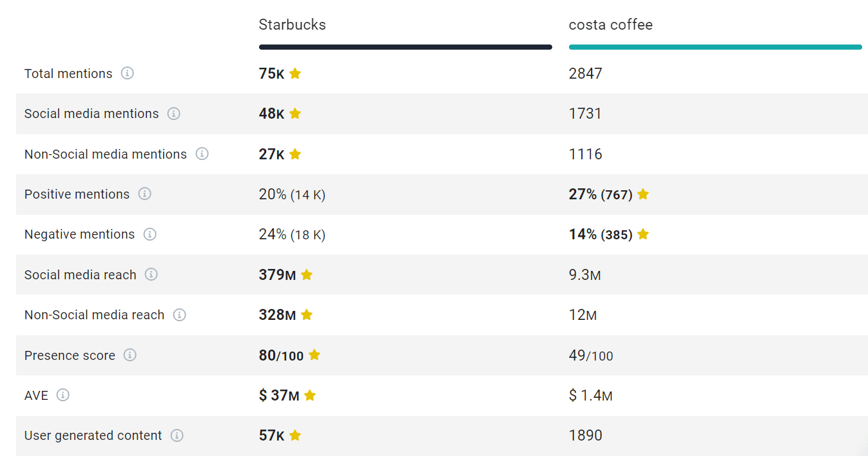Show info for Negative mentions
The height and width of the screenshot is (456, 868).
coord(149,234)
